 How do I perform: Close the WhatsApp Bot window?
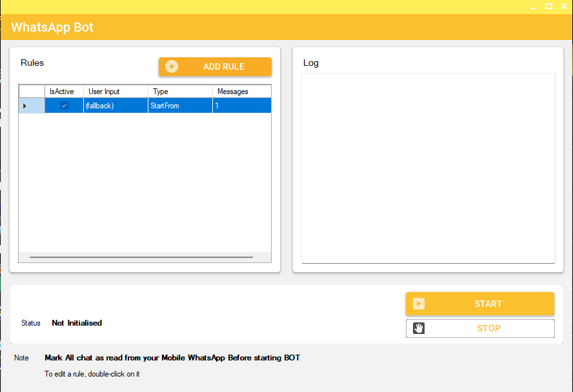(x=564, y=6)
